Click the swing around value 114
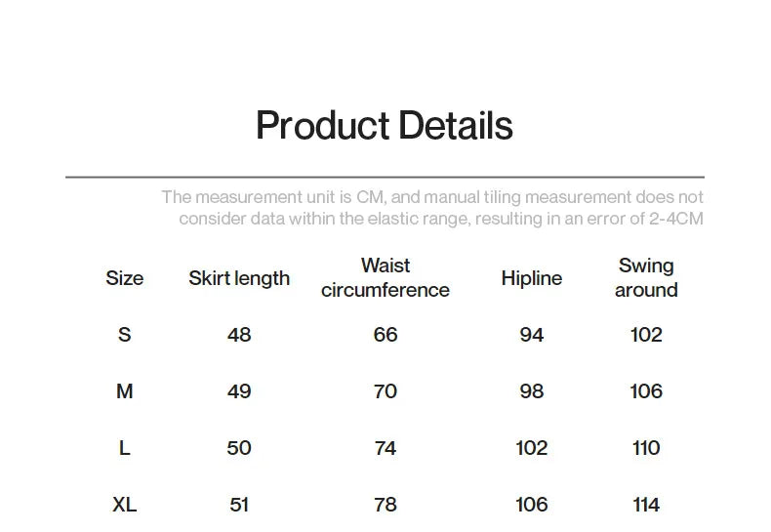The height and width of the screenshot is (532, 771). click(x=646, y=505)
